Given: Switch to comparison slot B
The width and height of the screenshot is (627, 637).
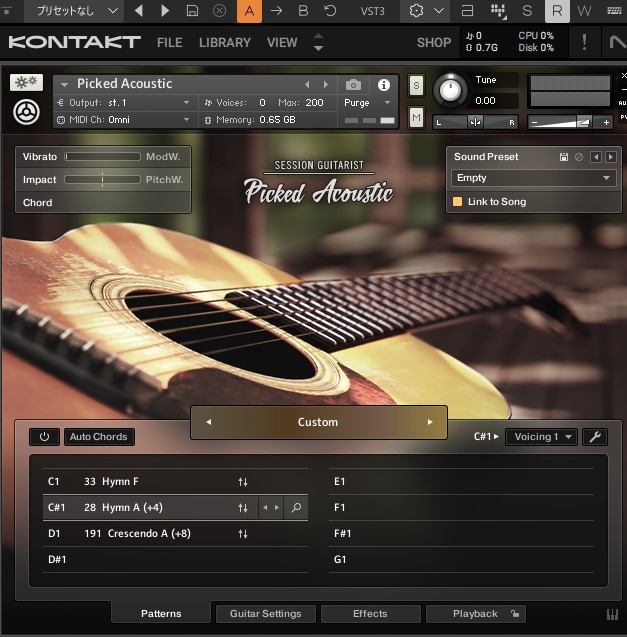Looking at the screenshot, I should pos(303,11).
